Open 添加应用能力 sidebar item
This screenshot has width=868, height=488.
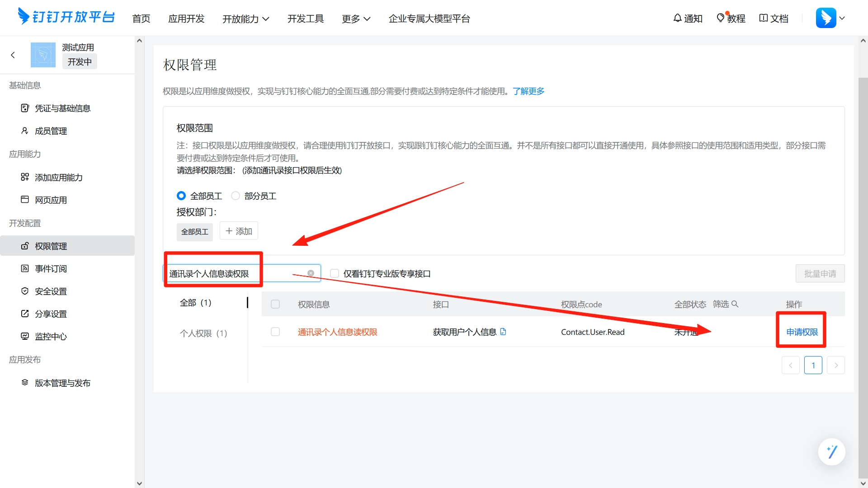click(59, 178)
